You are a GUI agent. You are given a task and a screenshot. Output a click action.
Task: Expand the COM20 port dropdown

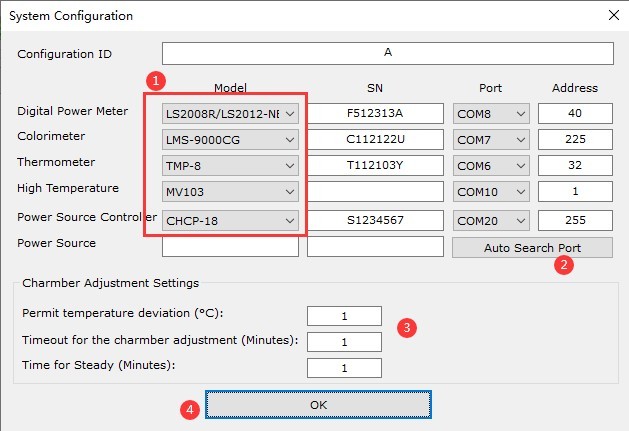point(491,220)
